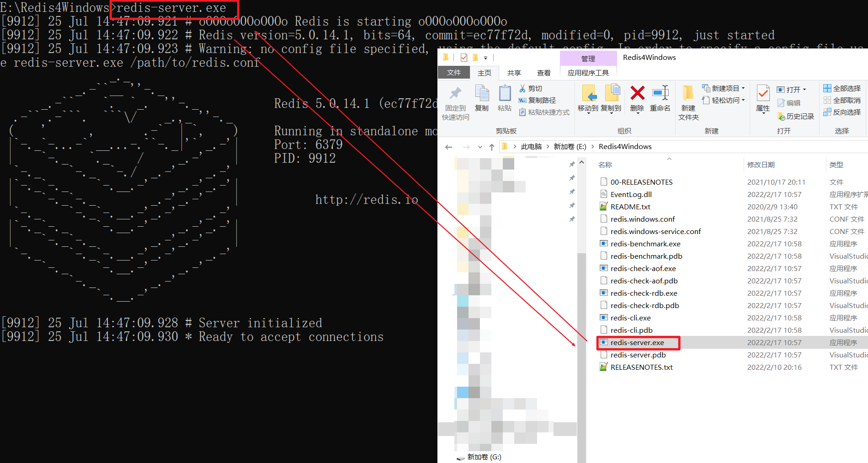Click the Copy icon in ribbon
Image resolution: width=868 pixels, height=463 pixels.
(x=482, y=93)
